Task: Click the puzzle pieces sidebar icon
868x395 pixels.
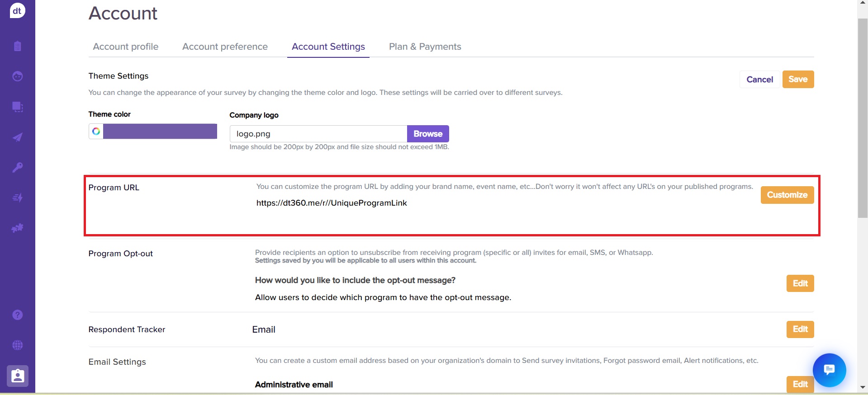Action: coord(17,228)
